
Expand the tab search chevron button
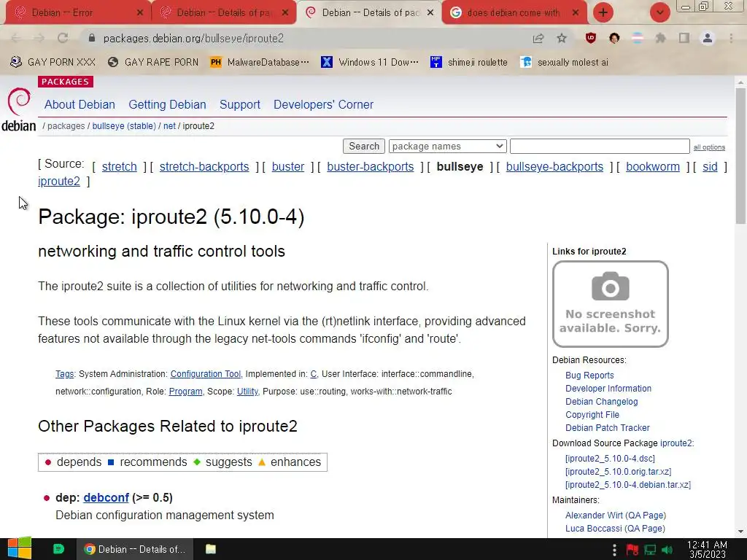click(659, 12)
